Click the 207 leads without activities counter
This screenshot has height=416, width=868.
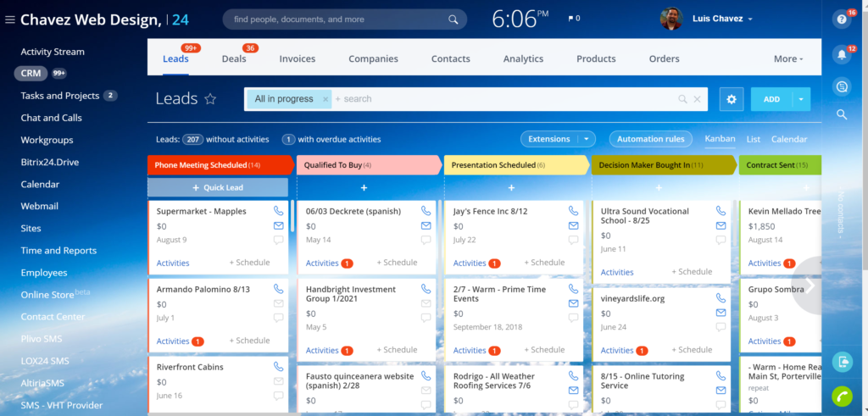point(192,140)
